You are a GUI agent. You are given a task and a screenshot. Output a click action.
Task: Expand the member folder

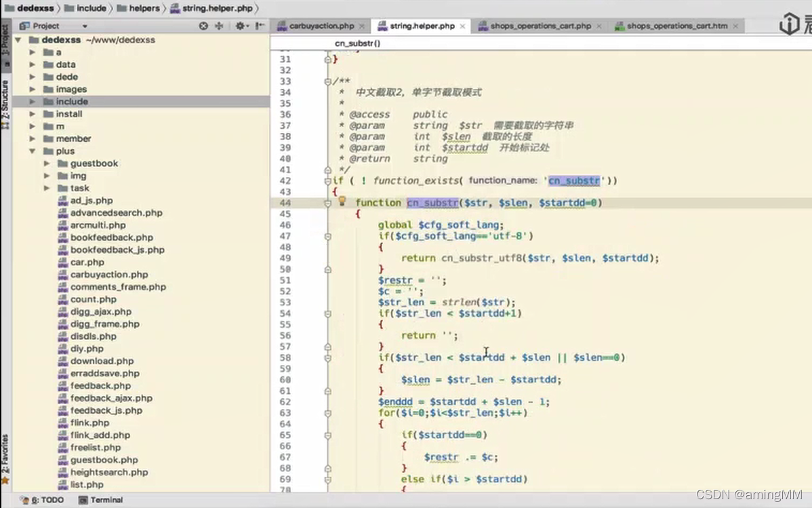click(32, 139)
